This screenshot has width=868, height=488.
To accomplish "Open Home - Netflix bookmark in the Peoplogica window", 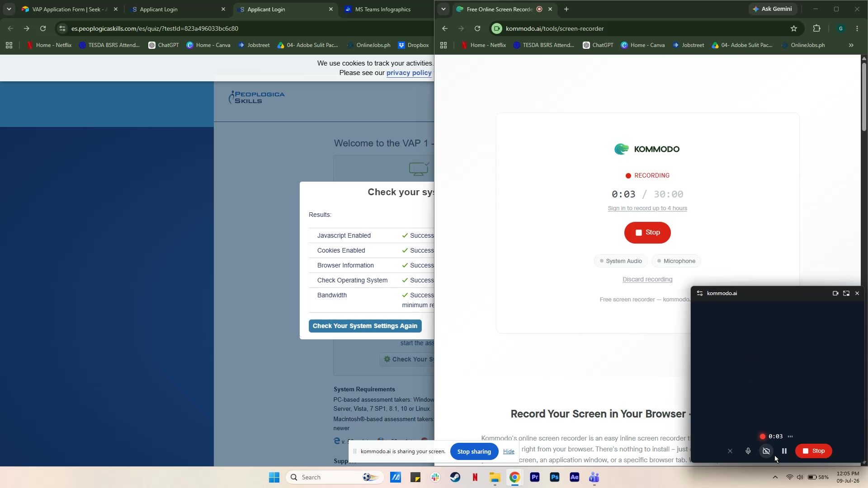I will pos(49,45).
